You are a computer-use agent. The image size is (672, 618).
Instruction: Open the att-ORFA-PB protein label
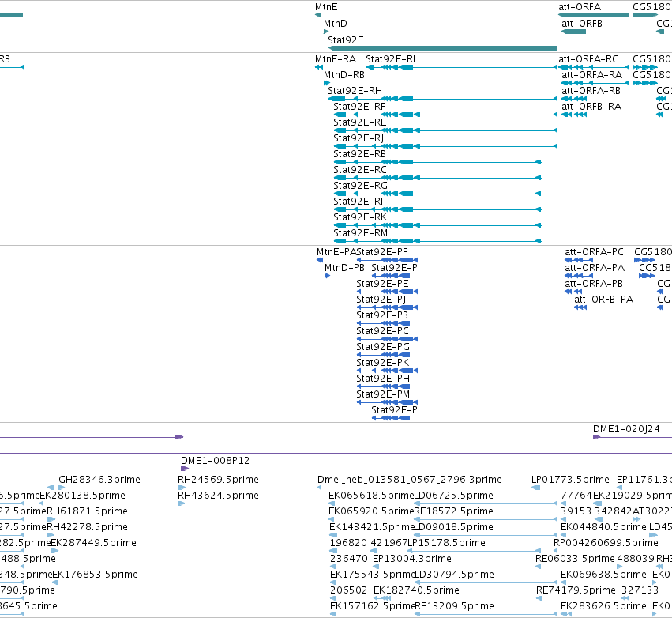[594, 284]
